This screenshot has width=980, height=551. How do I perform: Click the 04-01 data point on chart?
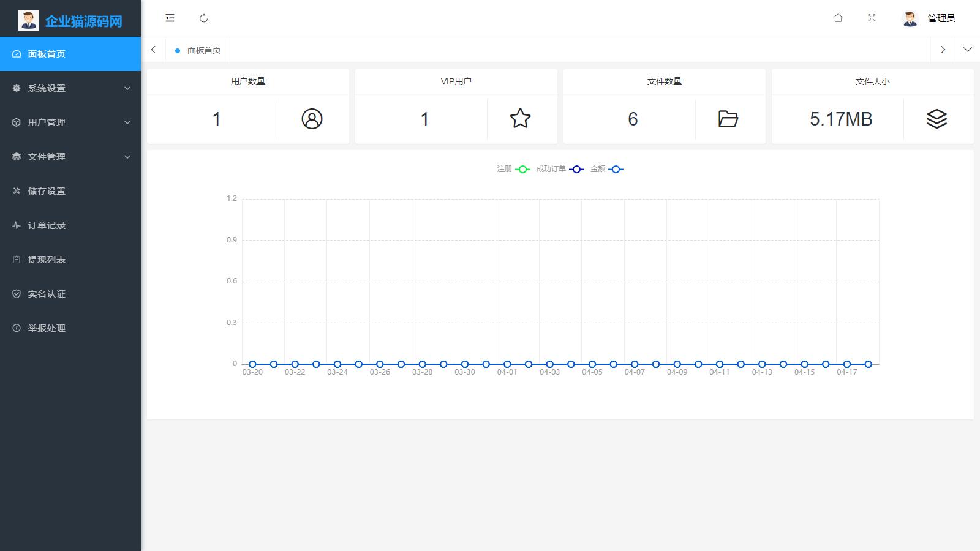click(x=507, y=364)
